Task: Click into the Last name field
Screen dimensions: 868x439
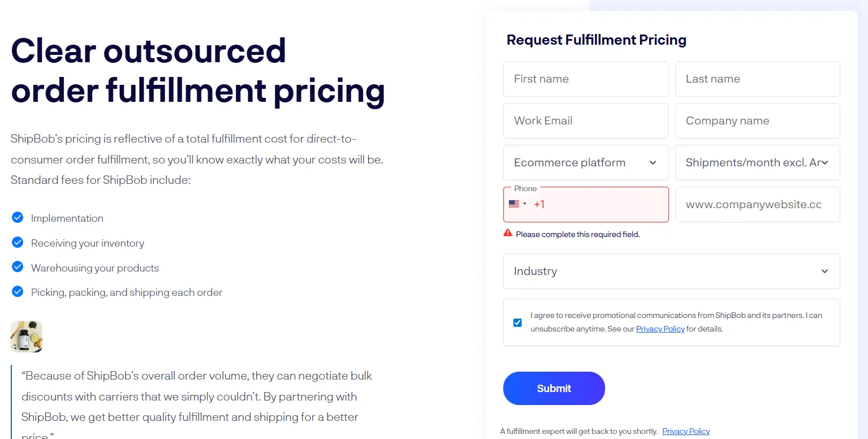Action: click(x=757, y=79)
